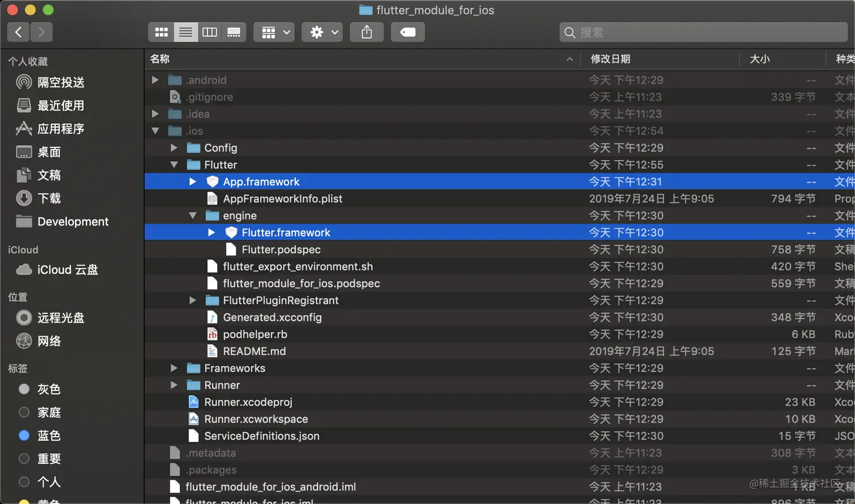Select the engine folder icon
Image resolution: width=855 pixels, height=504 pixels.
coord(212,216)
